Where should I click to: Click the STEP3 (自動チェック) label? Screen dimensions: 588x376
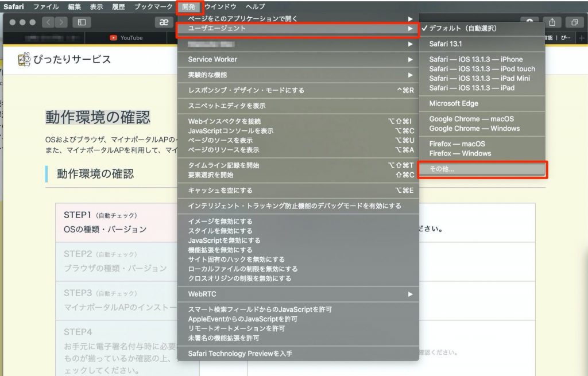(x=100, y=293)
